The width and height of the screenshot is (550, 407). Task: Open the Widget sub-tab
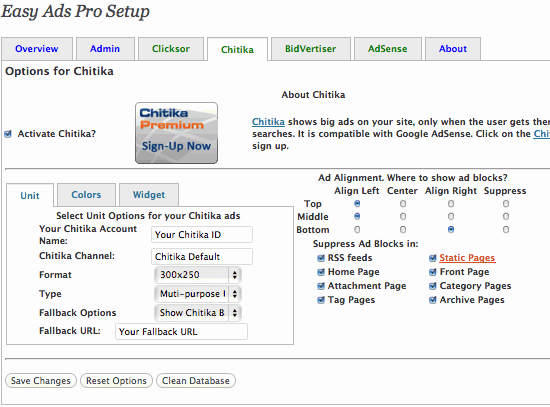(149, 195)
